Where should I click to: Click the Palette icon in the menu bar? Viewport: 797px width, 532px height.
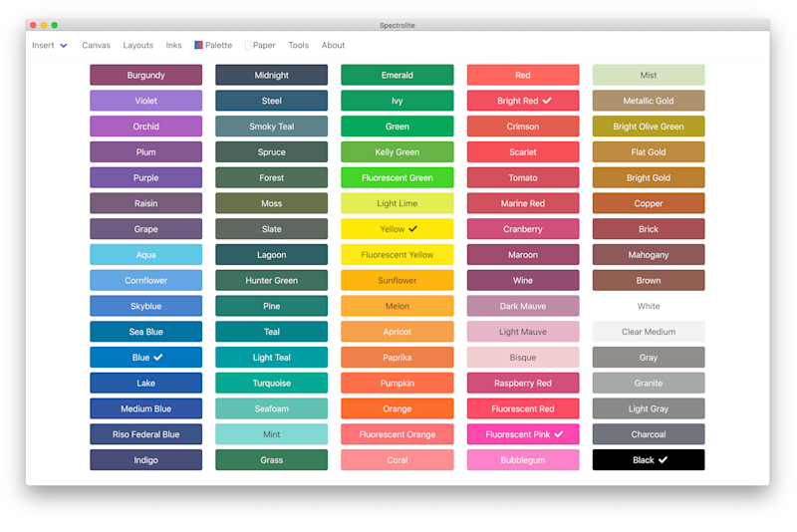(198, 45)
